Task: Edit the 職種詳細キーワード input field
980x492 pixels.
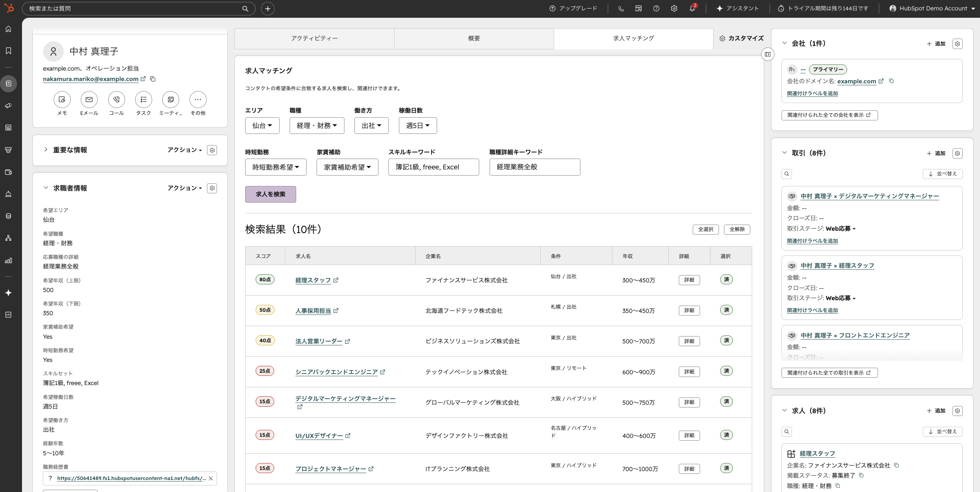Action: pos(535,167)
